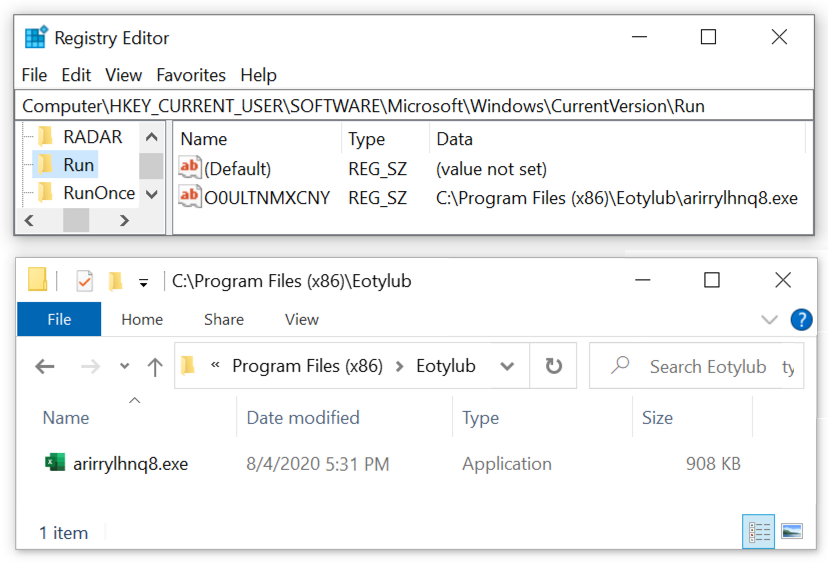Open the Customize Quick Access Toolbar dropdown
Screen dimensions: 828x563
143,283
